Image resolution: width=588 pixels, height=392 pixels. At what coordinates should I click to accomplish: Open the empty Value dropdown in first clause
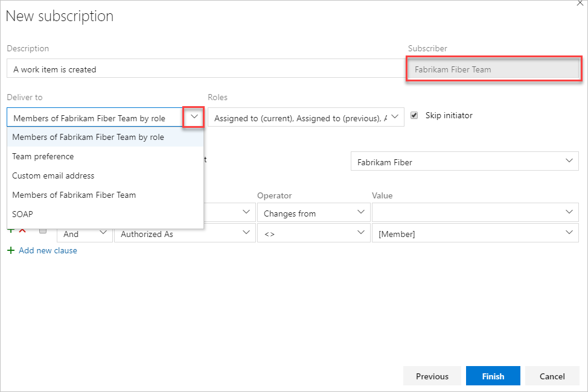pyautogui.click(x=475, y=212)
